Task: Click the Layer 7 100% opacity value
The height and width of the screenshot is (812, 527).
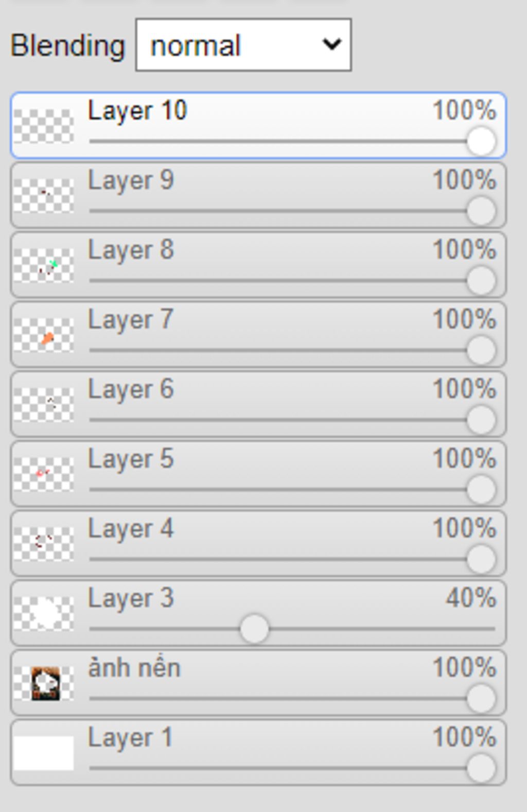Action: click(464, 319)
